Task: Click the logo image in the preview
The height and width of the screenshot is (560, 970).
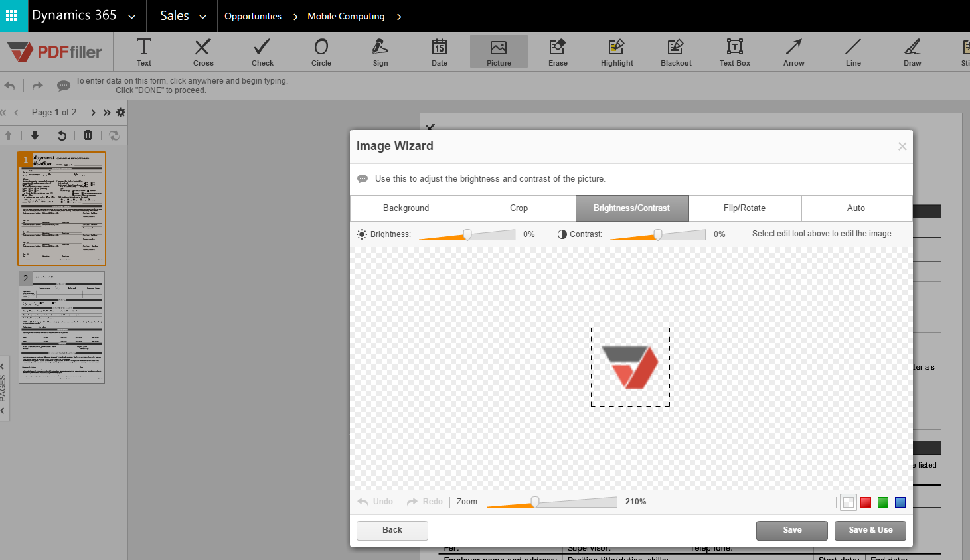Action: tap(630, 367)
